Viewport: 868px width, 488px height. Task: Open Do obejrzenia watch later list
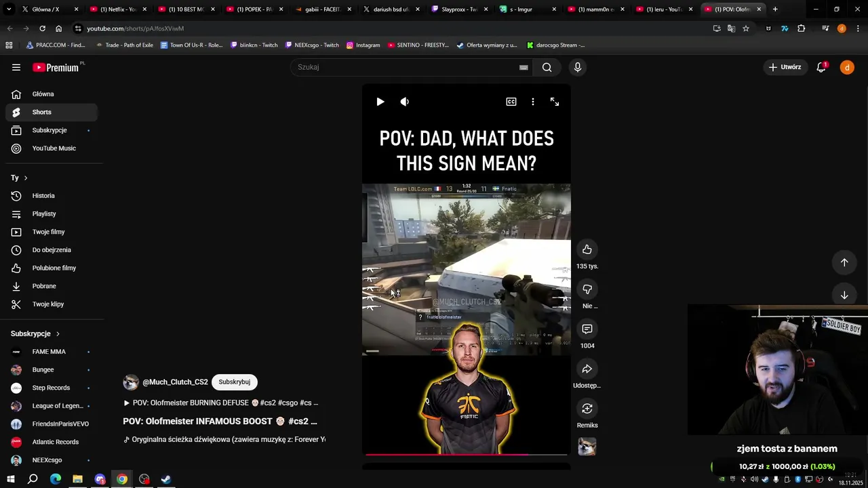[52, 250]
